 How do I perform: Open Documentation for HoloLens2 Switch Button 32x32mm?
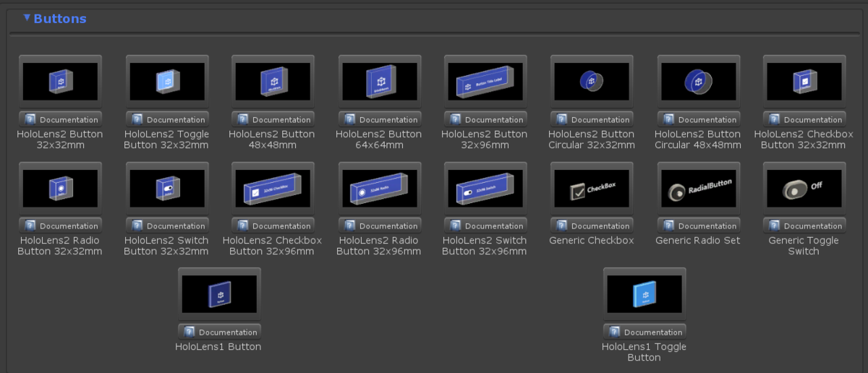click(167, 226)
